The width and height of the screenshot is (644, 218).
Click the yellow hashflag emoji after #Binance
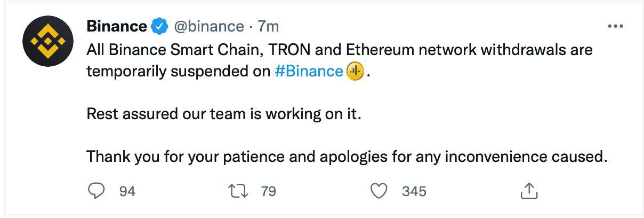click(355, 71)
